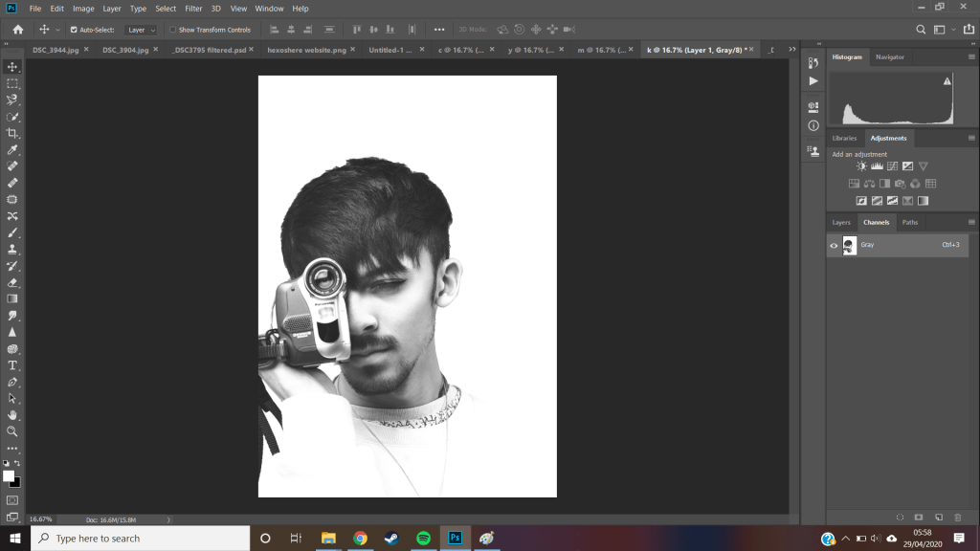Select the Crop tool
Viewport: 980px width, 551px height.
point(12,133)
